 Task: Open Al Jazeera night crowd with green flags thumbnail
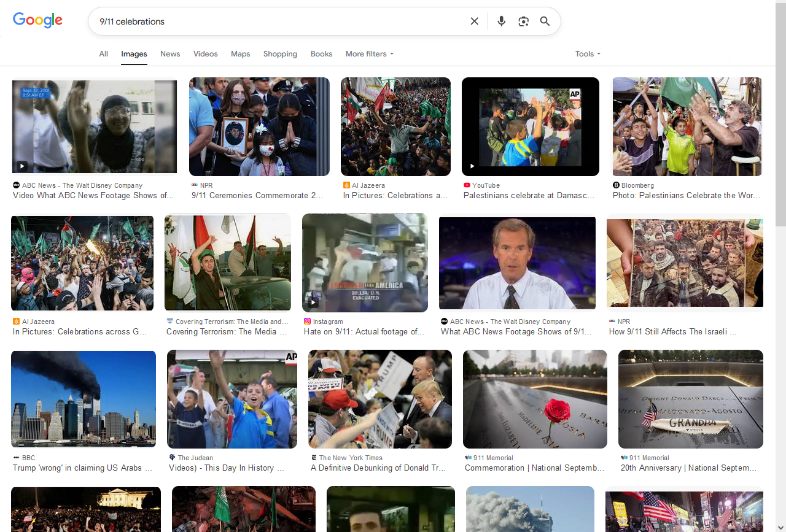tap(82, 263)
